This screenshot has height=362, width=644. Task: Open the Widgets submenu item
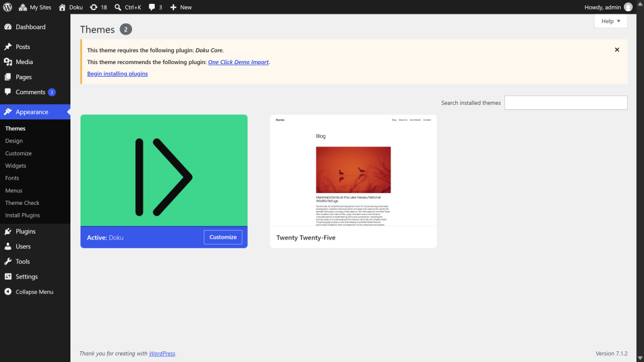(16, 165)
